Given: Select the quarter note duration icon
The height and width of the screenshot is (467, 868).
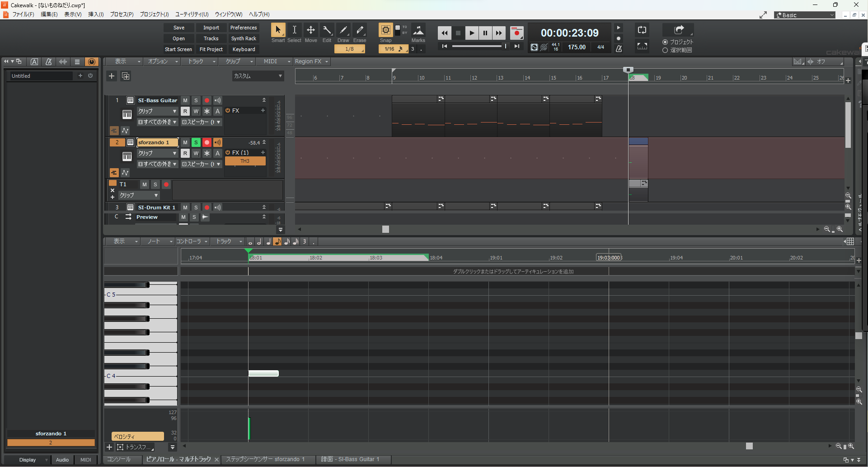Looking at the screenshot, I should coord(268,241).
